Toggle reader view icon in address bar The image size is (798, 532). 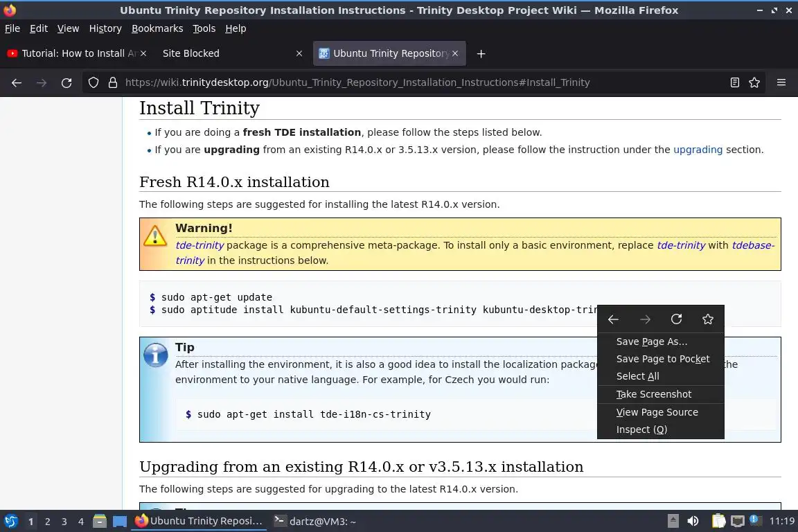[x=734, y=82]
